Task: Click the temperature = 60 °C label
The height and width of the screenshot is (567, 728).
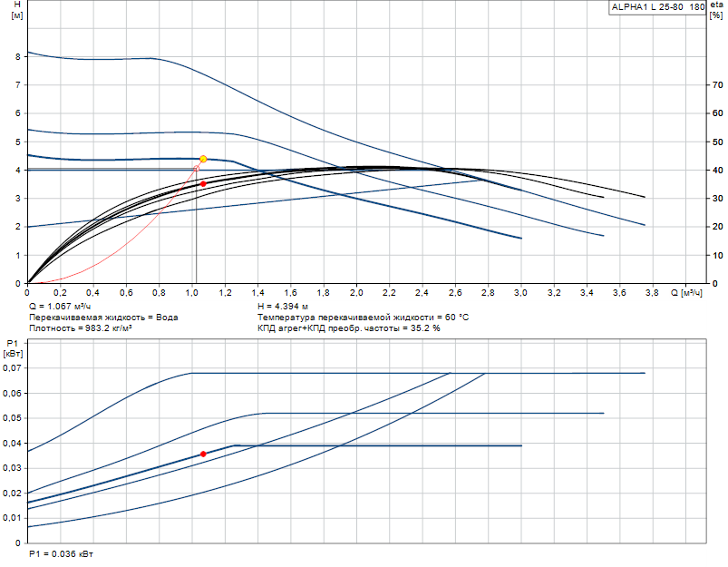Action: tap(363, 318)
